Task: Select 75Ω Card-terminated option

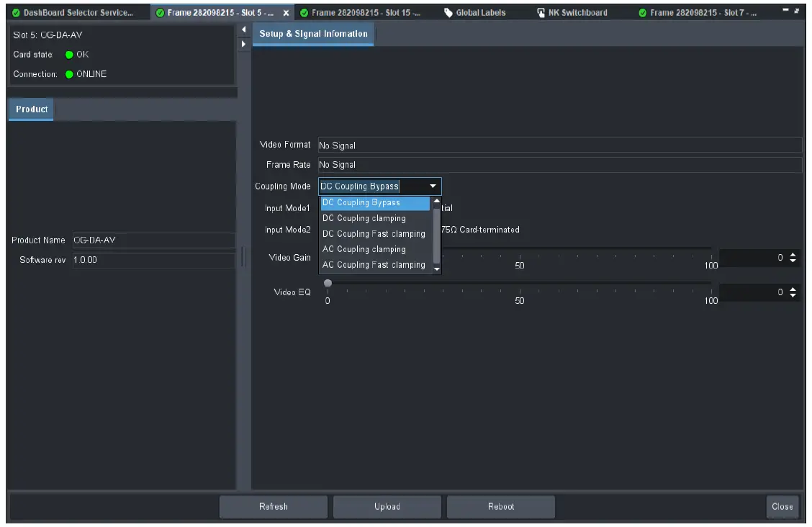Action: [x=480, y=230]
